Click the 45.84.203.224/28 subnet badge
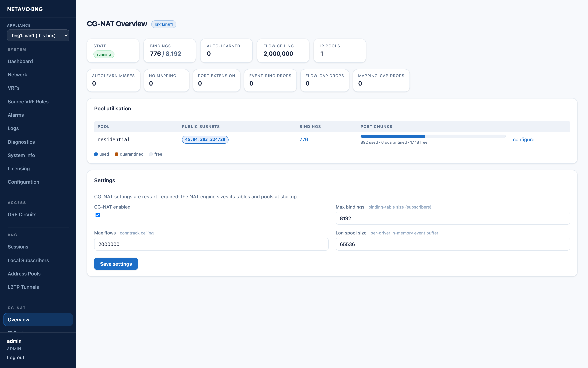Viewport: 588px width, 368px height. tap(205, 139)
